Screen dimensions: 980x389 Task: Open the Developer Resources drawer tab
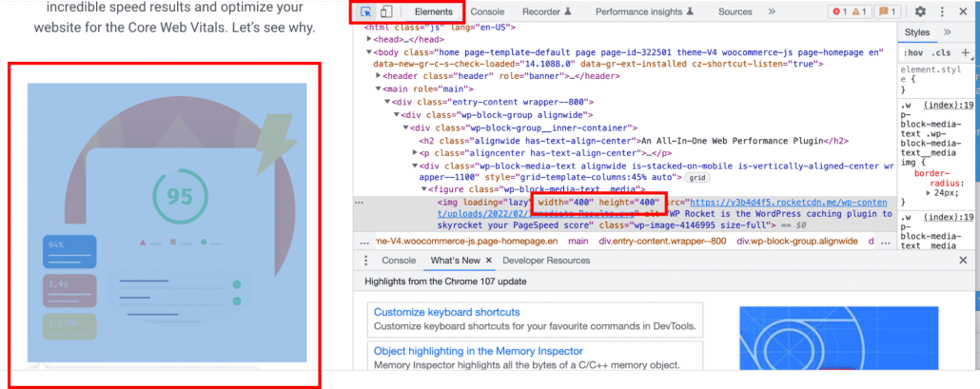(x=546, y=261)
